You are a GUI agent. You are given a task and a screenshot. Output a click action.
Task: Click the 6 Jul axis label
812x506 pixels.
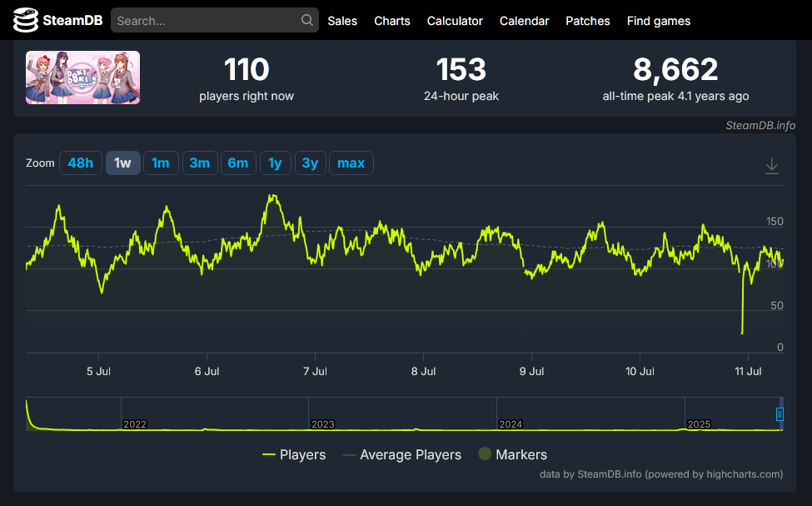coord(207,371)
